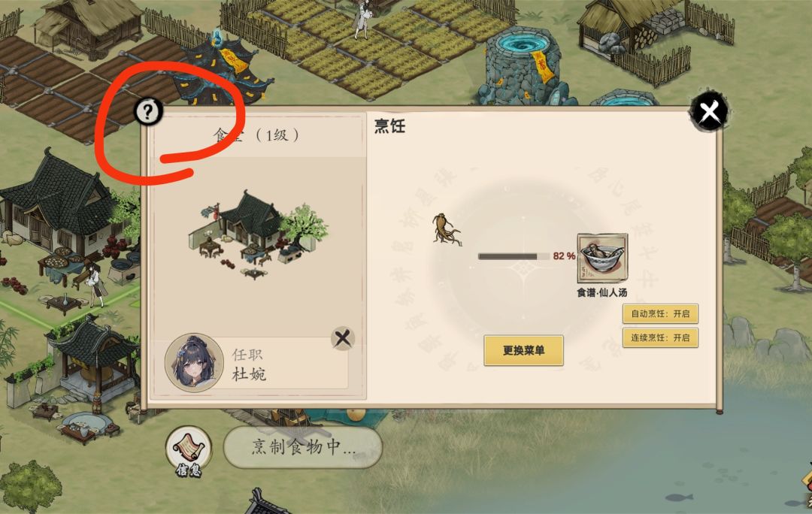Close the cooking panel with X
The image size is (812, 514).
(709, 110)
